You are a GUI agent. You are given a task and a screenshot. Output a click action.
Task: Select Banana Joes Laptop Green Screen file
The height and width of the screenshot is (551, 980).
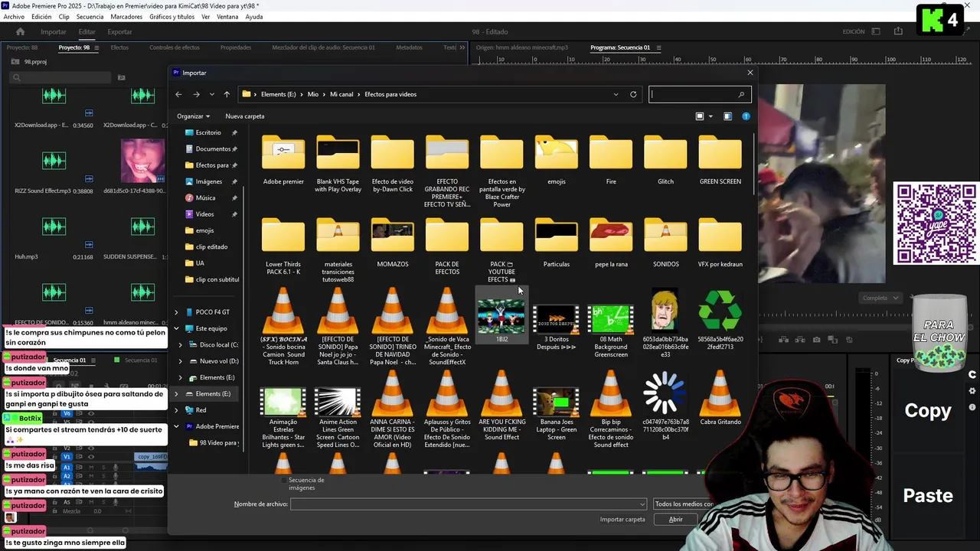[557, 413]
